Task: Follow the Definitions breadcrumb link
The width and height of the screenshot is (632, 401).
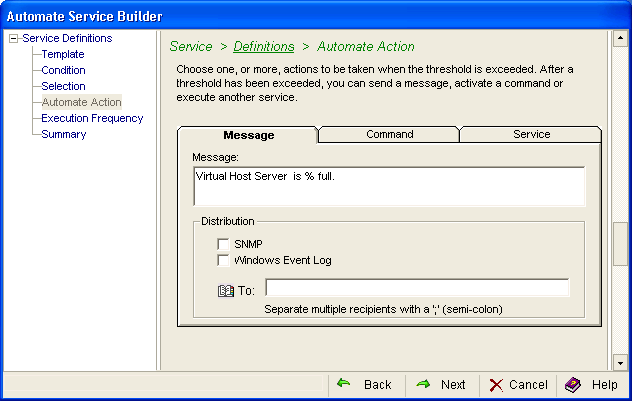Action: coord(264,46)
